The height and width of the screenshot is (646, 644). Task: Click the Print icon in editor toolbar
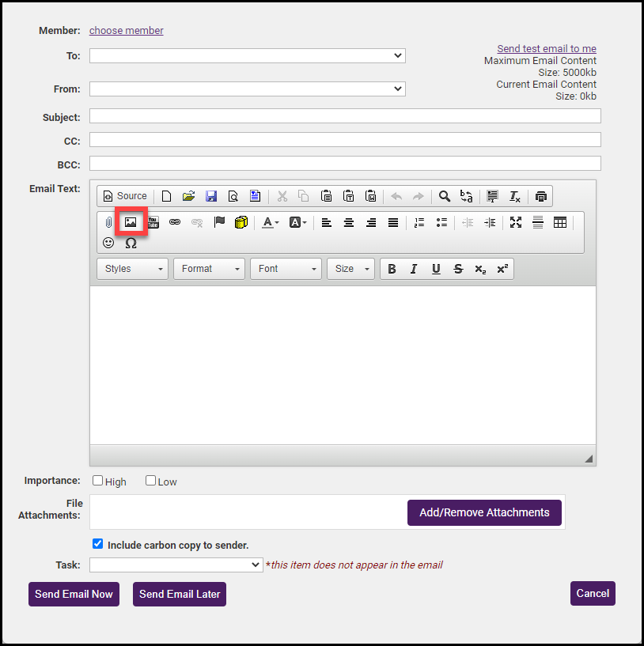(x=540, y=196)
